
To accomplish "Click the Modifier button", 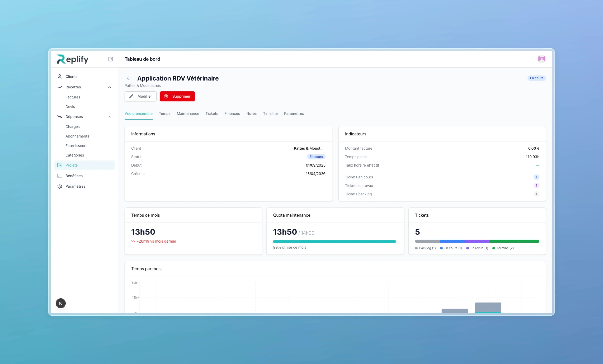I will 140,96.
